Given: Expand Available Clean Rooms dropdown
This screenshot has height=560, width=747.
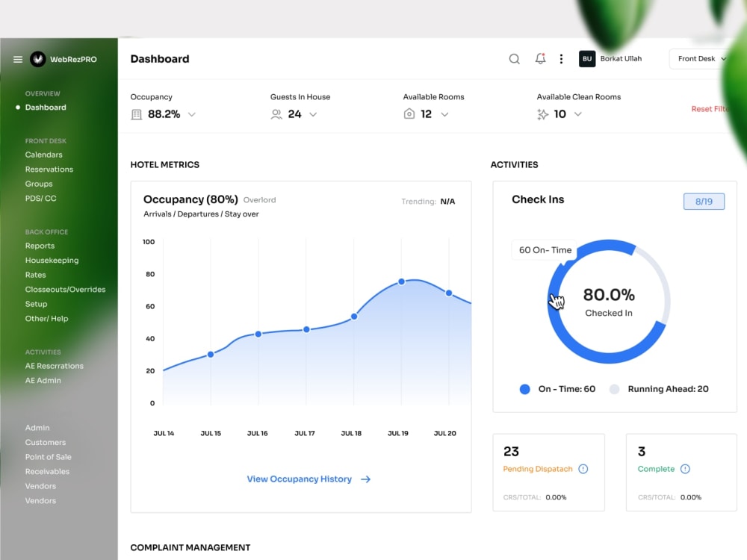Looking at the screenshot, I should point(578,114).
